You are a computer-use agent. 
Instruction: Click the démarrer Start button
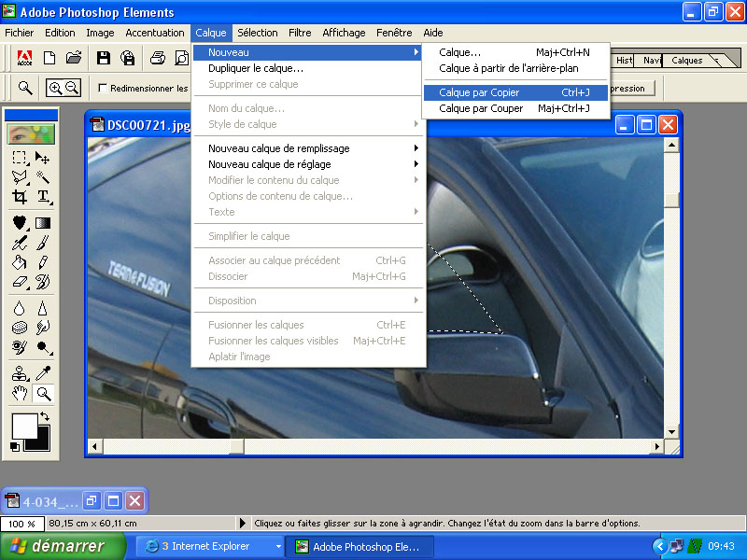[x=63, y=546]
